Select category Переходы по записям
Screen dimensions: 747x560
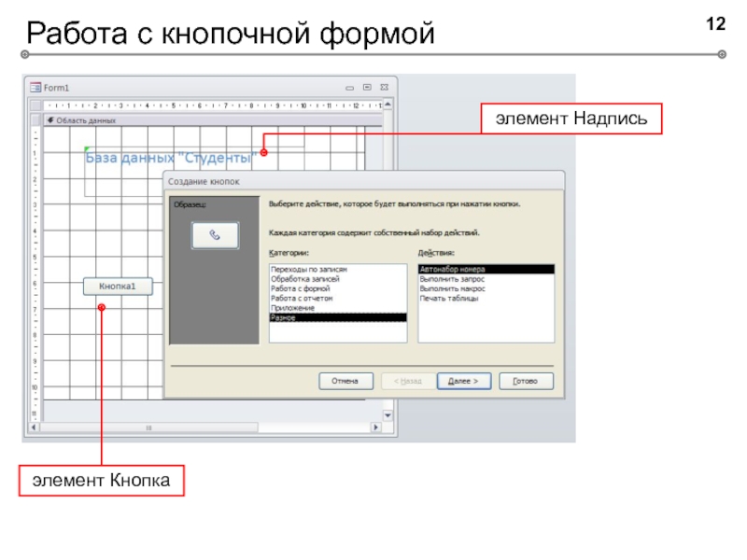point(338,269)
